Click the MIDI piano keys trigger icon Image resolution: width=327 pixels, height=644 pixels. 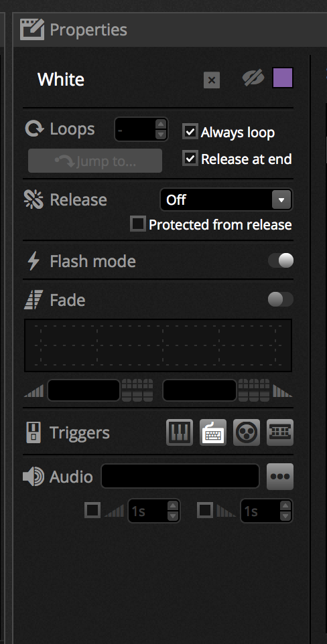tap(180, 432)
